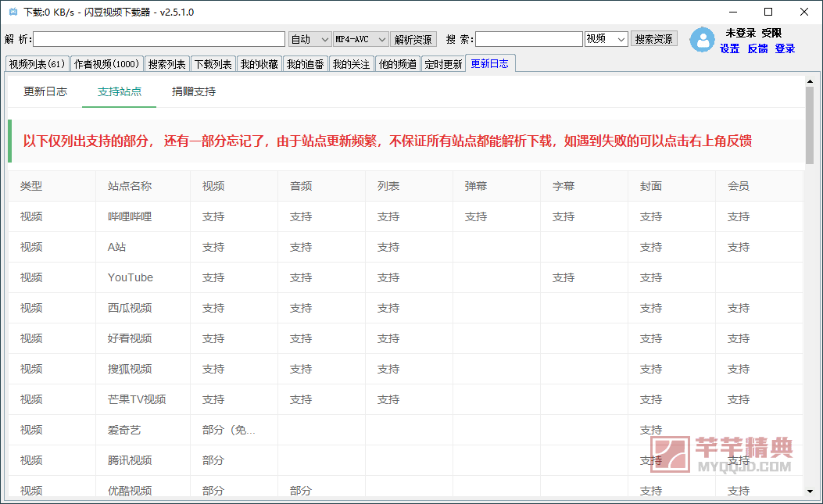Switch to 他的频道 tab
The width and height of the screenshot is (823, 504).
397,64
